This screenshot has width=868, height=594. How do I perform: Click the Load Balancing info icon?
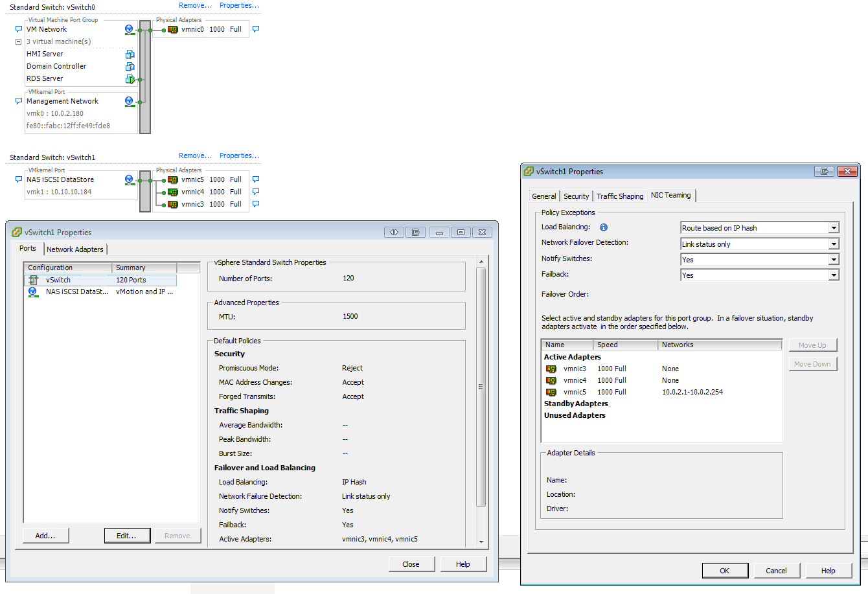[604, 227]
